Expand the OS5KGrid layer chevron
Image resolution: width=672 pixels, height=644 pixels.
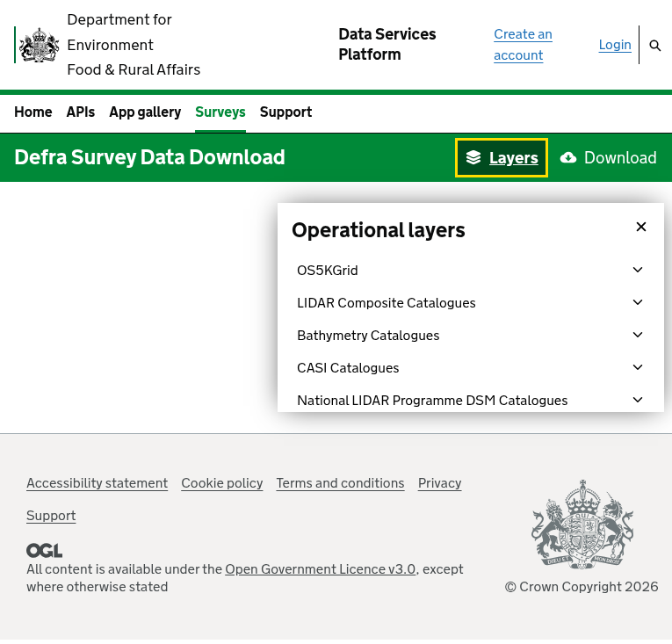click(x=638, y=270)
